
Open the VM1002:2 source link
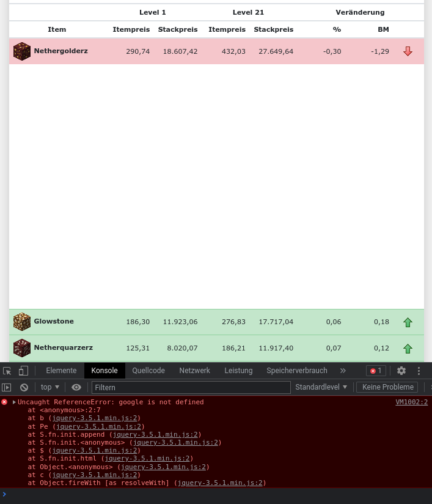pos(411,402)
